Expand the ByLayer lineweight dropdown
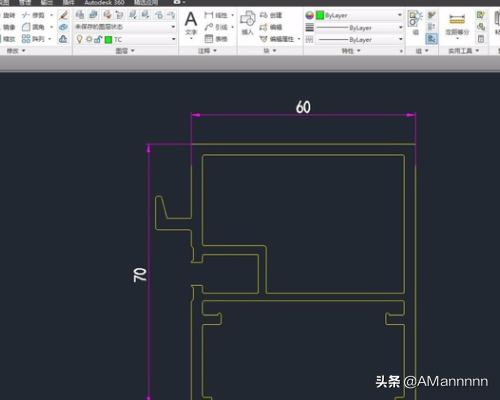This screenshot has height=400, width=500. (x=359, y=28)
